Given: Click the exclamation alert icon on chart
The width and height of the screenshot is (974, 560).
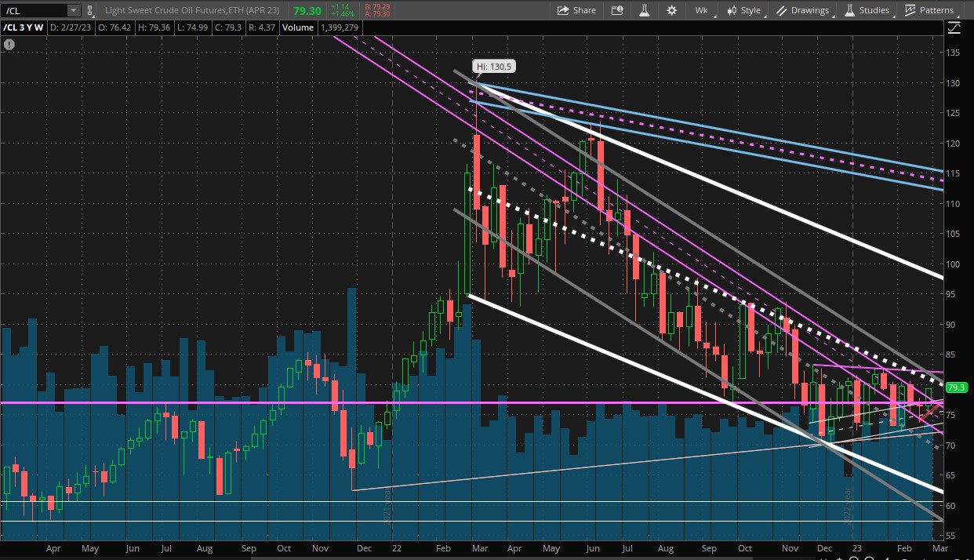Looking at the screenshot, I should (x=9, y=45).
